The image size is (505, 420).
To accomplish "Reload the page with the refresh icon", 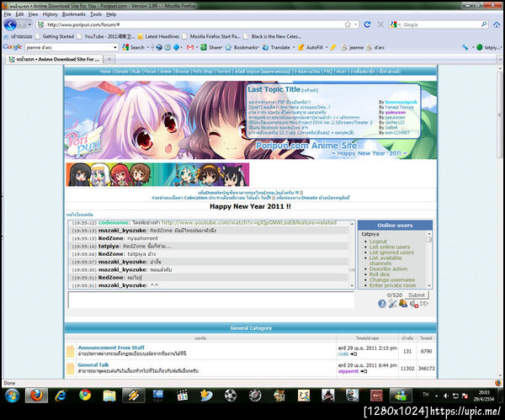I will (x=367, y=24).
